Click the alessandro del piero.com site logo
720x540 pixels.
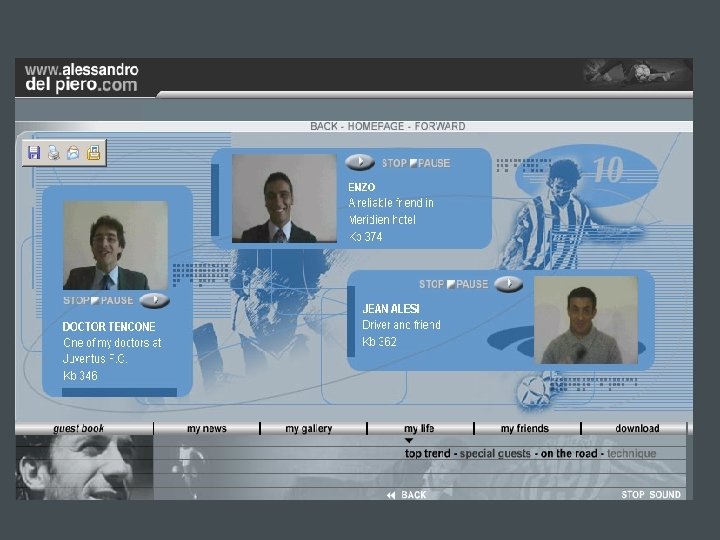click(x=81, y=77)
